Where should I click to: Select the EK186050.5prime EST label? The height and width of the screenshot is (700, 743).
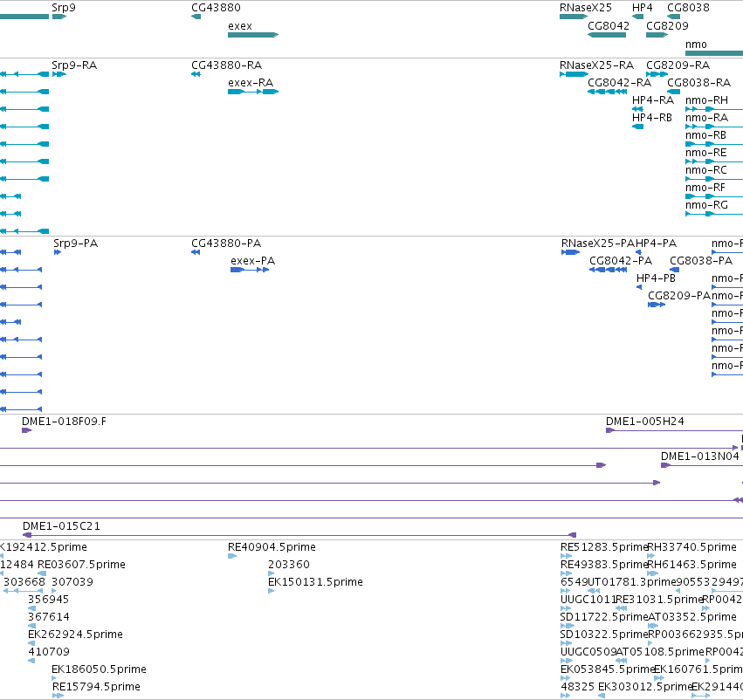(99, 669)
